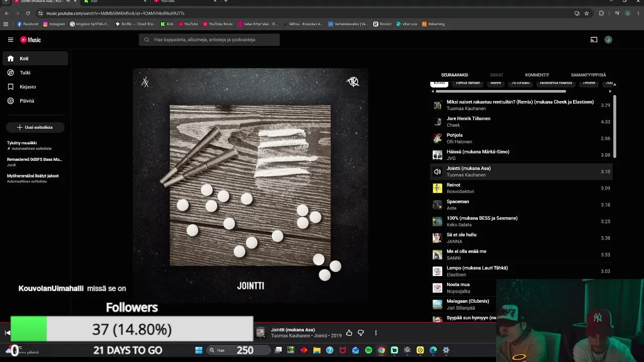The image size is (644, 362).
Task: Dislike the current song with thumbs down
Action: 361,333
